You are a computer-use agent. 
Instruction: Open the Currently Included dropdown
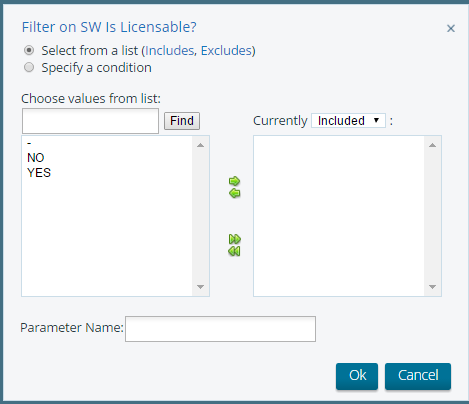click(x=348, y=120)
